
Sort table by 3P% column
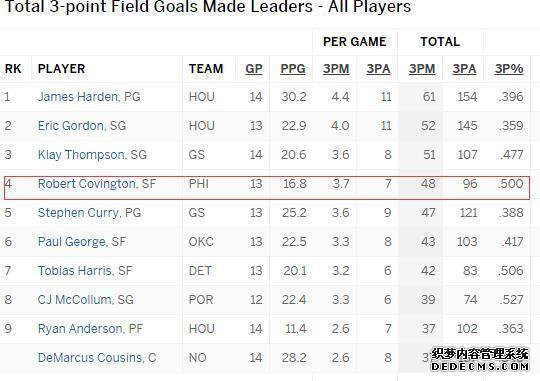point(509,69)
